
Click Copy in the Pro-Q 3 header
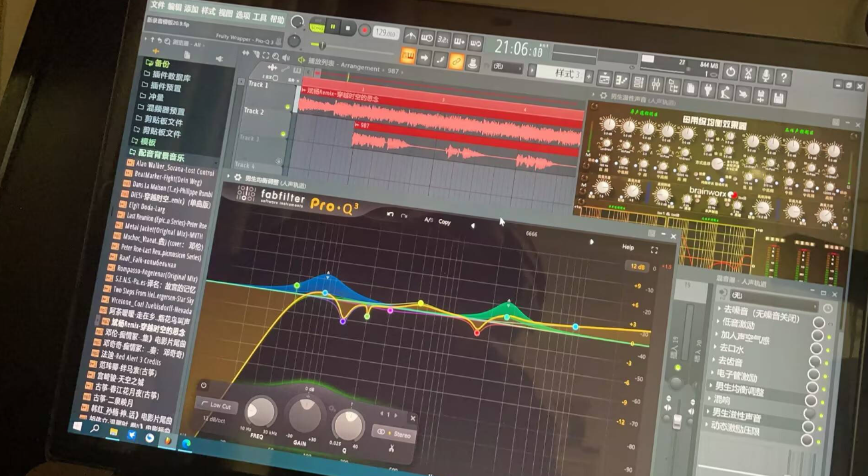pos(445,222)
